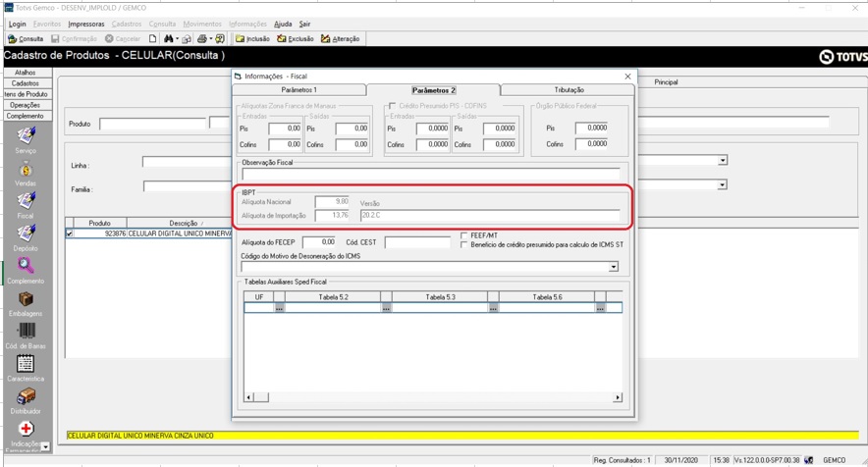This screenshot has width=868, height=467.
Task: Close the Informações - Fiscal dialog
Action: (x=627, y=77)
